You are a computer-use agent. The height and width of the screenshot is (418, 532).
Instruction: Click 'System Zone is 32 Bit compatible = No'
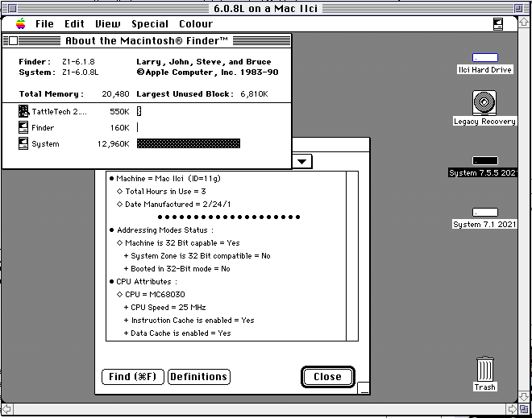pyautogui.click(x=197, y=255)
